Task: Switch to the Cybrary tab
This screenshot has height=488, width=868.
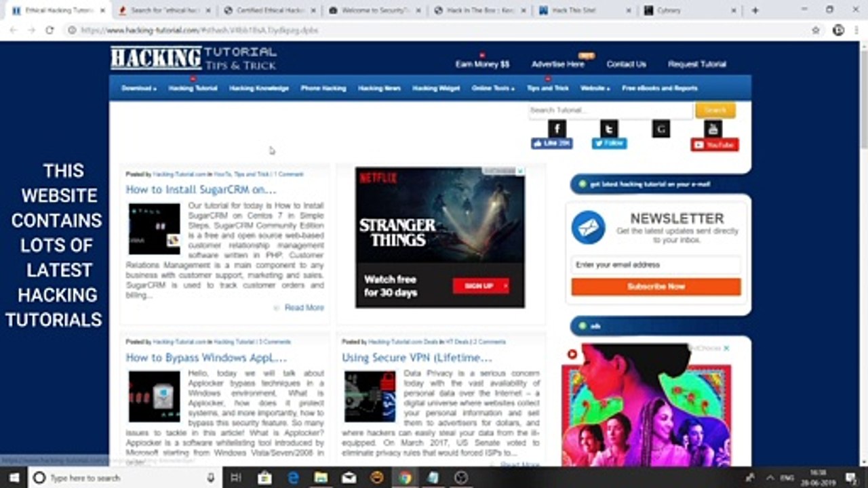Action: [688, 10]
